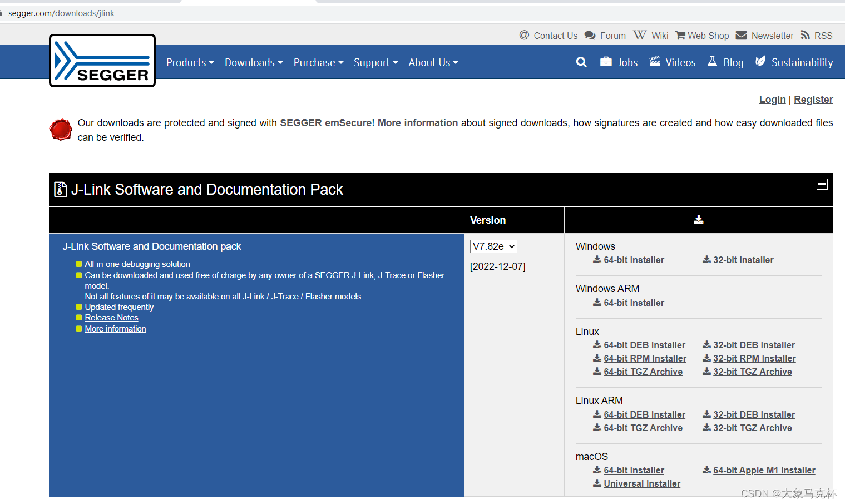Click the Web Shop cart icon
Screen dimensions: 845x504
(x=680, y=36)
